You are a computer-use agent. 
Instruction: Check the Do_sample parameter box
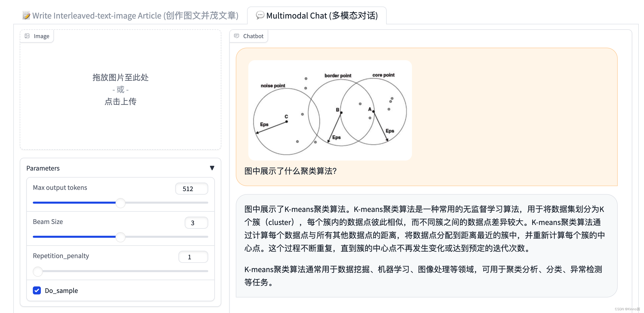point(37,291)
